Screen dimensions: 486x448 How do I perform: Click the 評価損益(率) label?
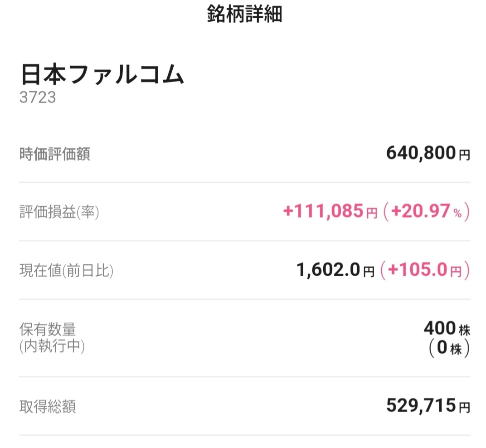click(x=59, y=212)
